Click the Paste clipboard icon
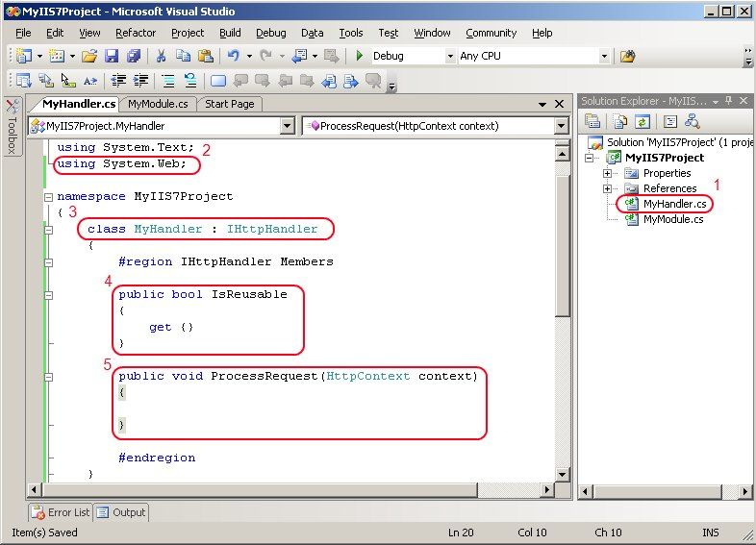This screenshot has width=756, height=545. tap(206, 56)
